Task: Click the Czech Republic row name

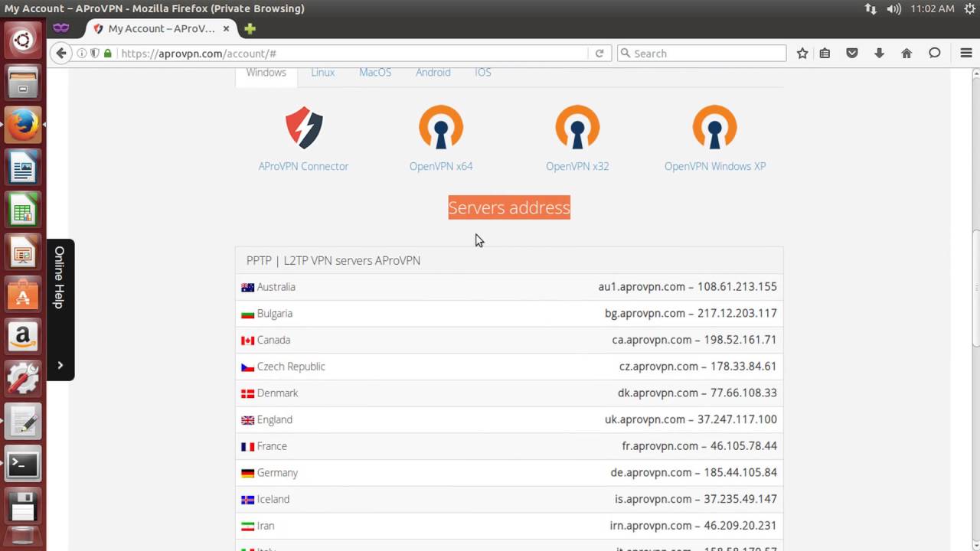Action: (291, 367)
